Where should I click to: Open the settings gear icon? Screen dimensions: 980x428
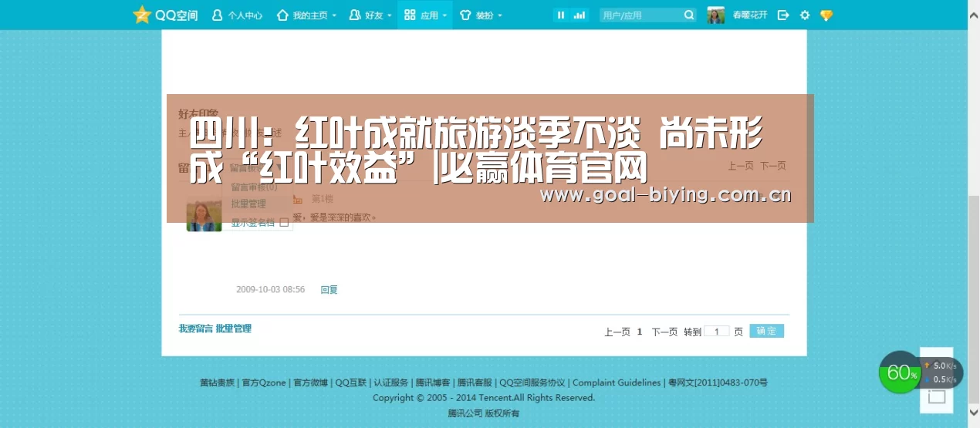(x=805, y=15)
